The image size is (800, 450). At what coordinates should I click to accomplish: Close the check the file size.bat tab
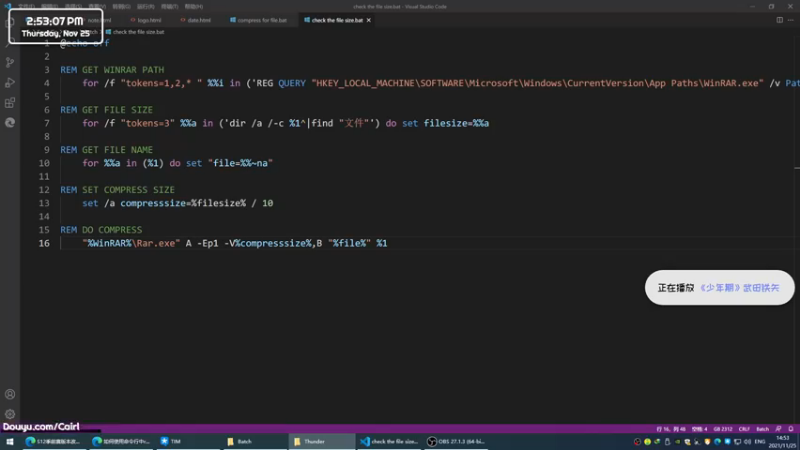coord(368,20)
